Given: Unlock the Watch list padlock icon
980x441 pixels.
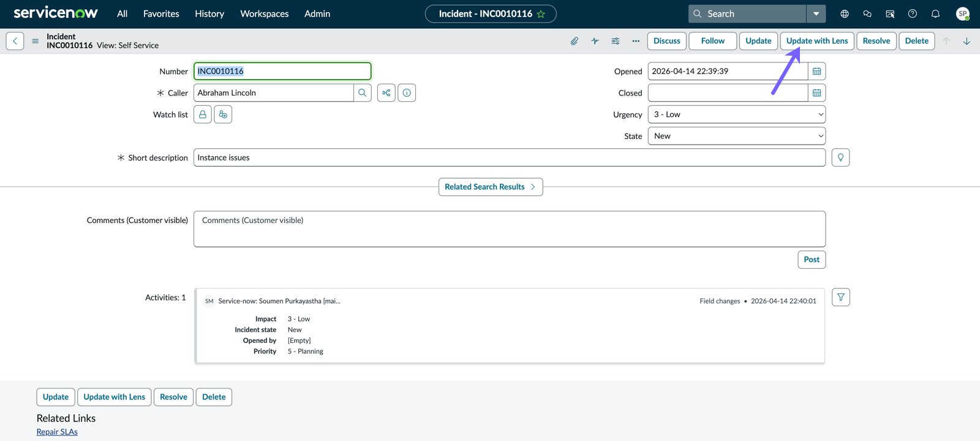Looking at the screenshot, I should pyautogui.click(x=203, y=115).
